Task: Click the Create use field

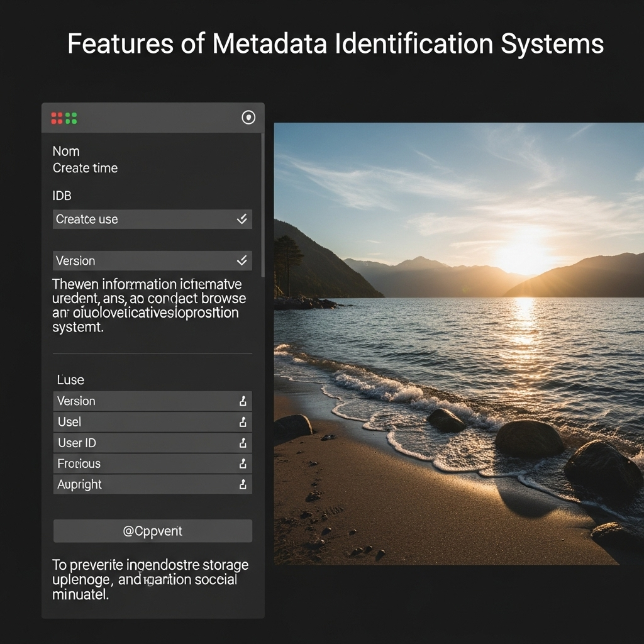Action: pos(152,219)
